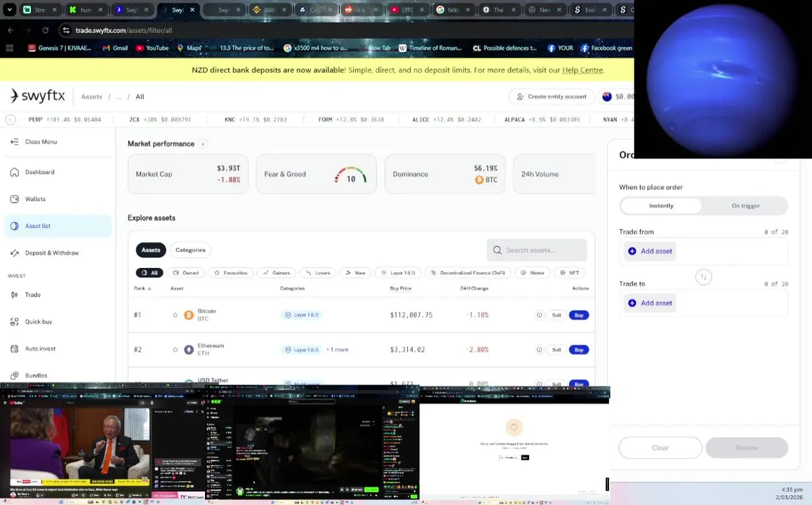Image resolution: width=812 pixels, height=505 pixels.
Task: Expand Ethereum's '+1 more' categories
Action: 337,350
